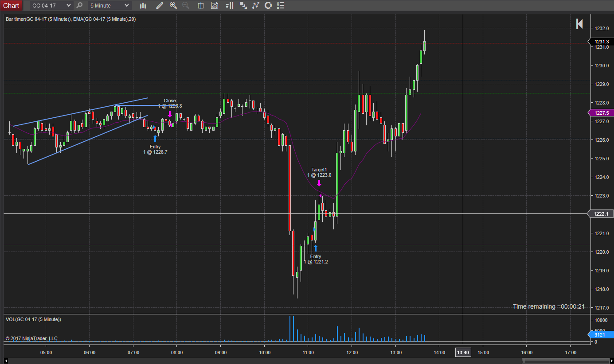The width and height of the screenshot is (614, 364).
Task: Click the Target1 1 @ 1223.0 label
Action: pos(319,172)
